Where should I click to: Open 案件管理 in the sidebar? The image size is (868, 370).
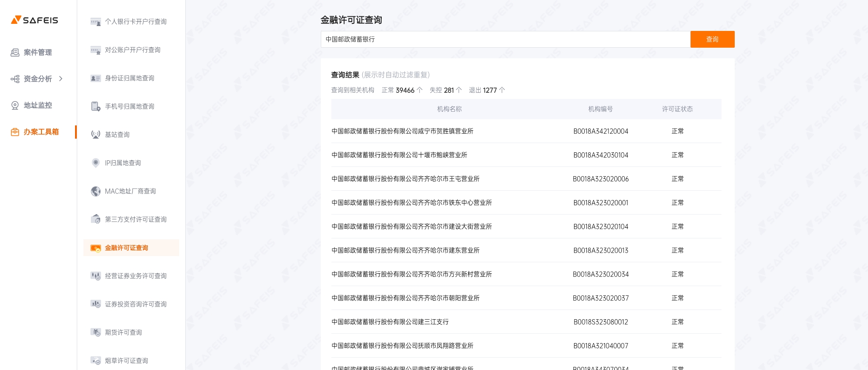38,53
